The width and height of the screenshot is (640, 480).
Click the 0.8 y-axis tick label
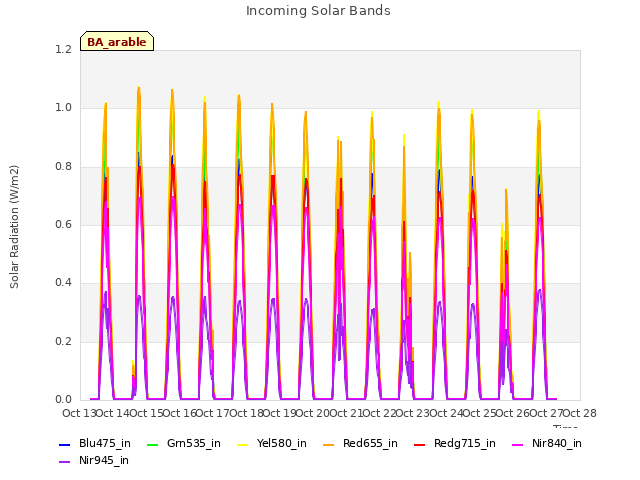pos(64,166)
